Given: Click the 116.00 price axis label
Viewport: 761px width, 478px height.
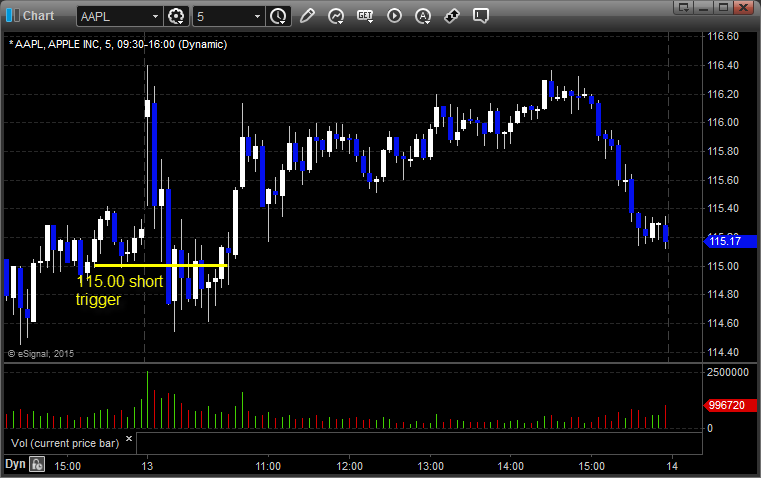Looking at the screenshot, I should [723, 122].
